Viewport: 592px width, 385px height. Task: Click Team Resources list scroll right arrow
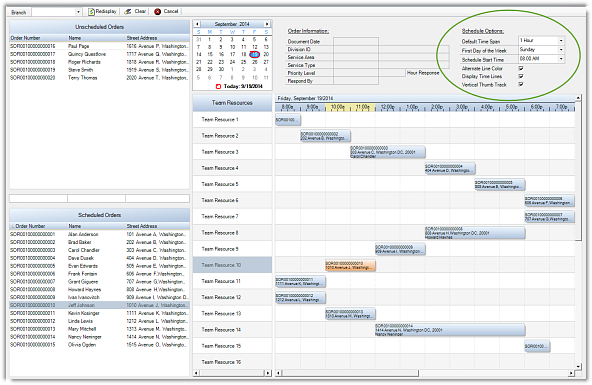point(268,373)
